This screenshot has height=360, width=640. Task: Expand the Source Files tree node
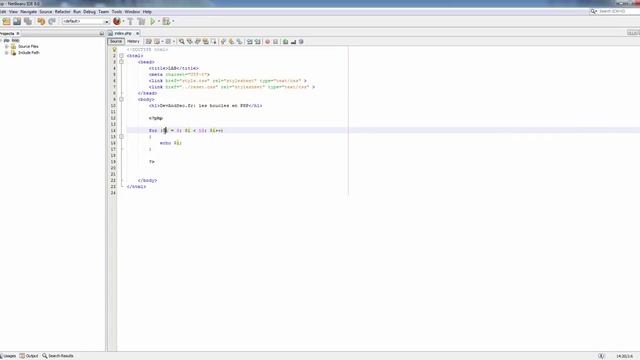point(7,47)
